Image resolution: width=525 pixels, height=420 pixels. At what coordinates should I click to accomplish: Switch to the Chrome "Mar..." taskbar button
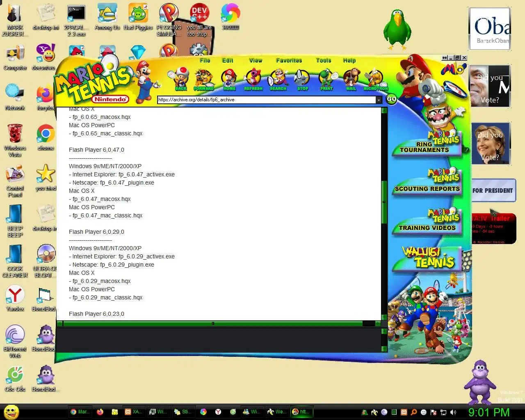click(80, 412)
